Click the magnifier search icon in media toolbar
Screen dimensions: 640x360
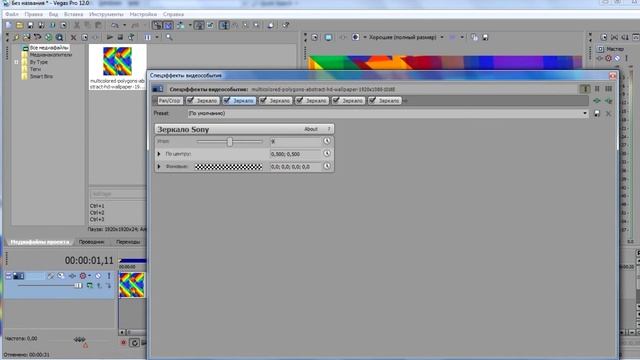click(169, 37)
